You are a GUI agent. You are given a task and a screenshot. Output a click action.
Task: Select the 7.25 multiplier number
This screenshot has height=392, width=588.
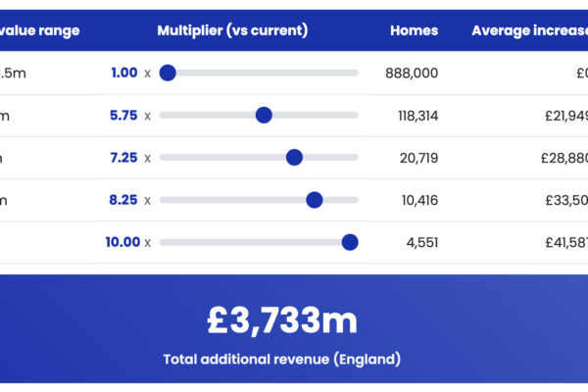123,157
